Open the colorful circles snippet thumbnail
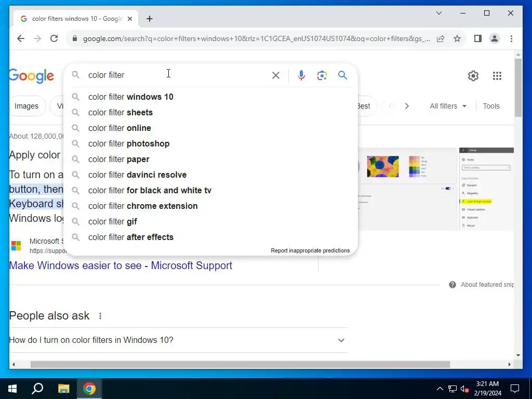The height and width of the screenshot is (399, 532). pyautogui.click(x=383, y=166)
